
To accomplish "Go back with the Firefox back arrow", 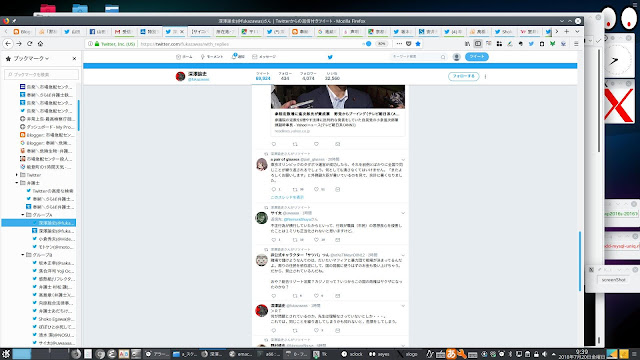I will 8,44.
